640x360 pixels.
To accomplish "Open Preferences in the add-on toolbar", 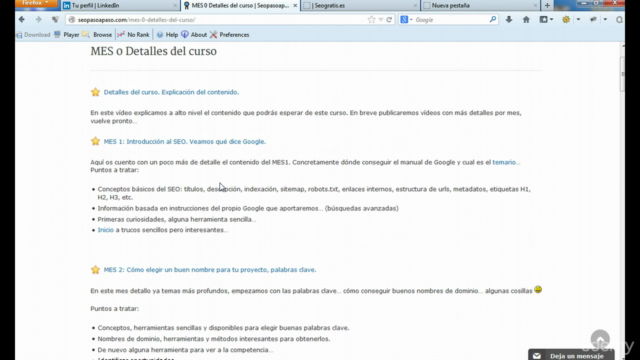I will [229, 35].
